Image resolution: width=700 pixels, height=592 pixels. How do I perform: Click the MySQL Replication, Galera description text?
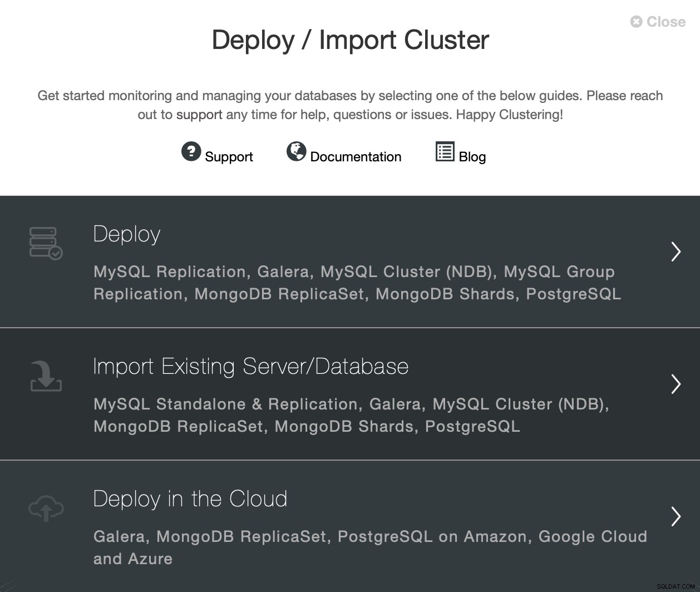point(357,283)
